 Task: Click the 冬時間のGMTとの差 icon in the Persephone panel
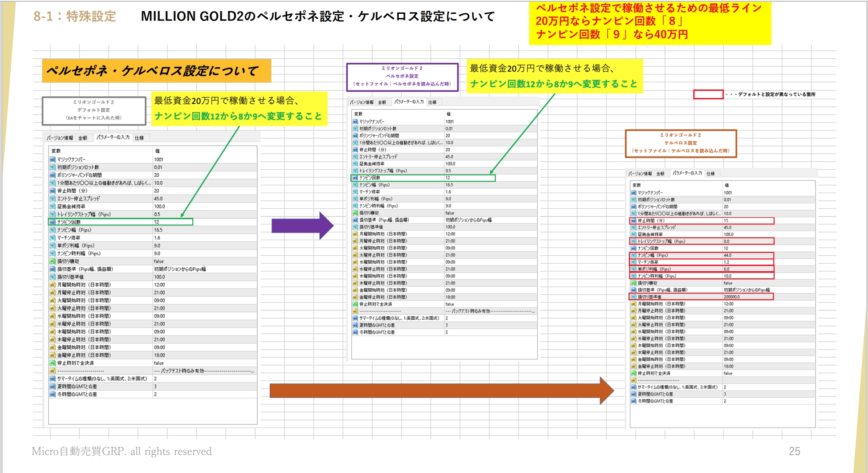click(355, 332)
